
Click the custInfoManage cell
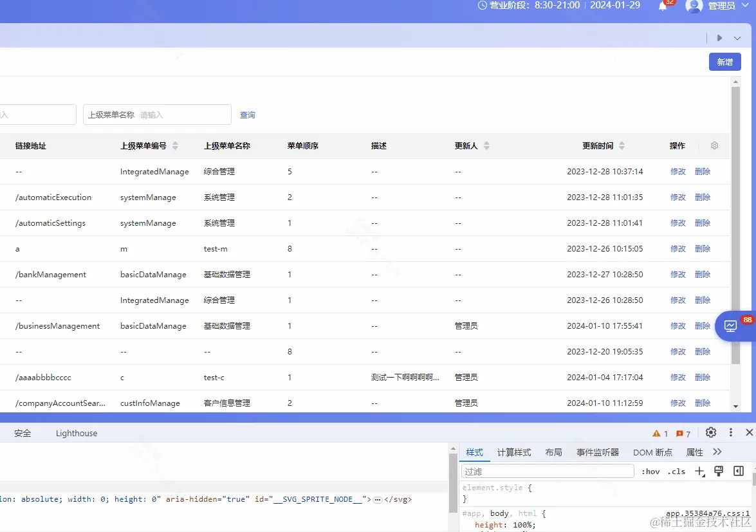150,403
